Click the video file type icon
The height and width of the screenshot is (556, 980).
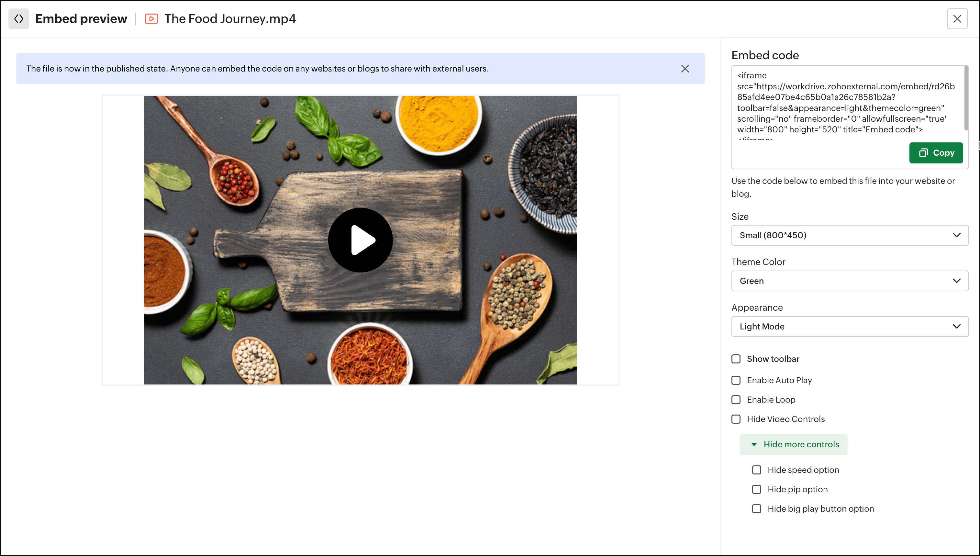(x=151, y=19)
